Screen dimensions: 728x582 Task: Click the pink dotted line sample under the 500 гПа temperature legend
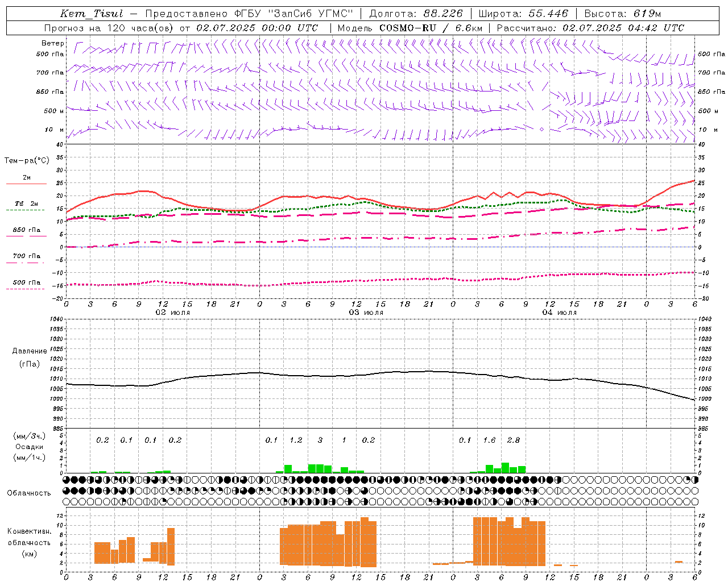point(26,289)
